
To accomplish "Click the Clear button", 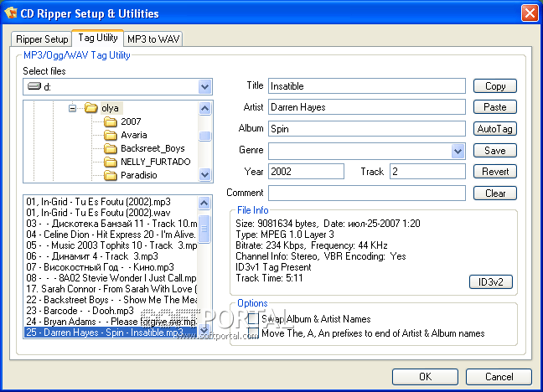I will click(x=495, y=193).
